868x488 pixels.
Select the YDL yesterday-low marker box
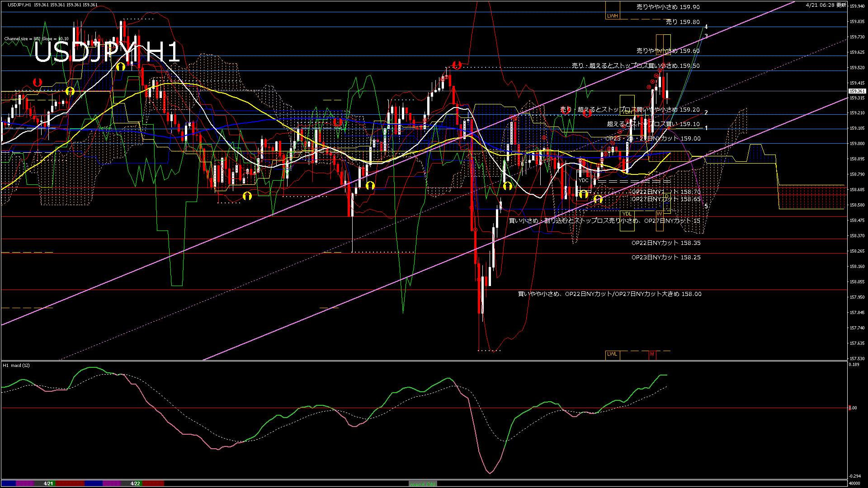click(x=627, y=214)
